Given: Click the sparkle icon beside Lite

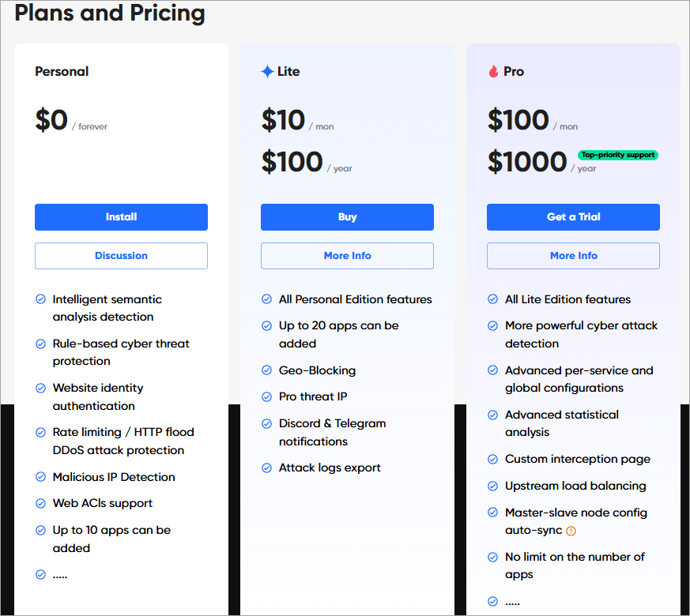Looking at the screenshot, I should (x=266, y=70).
